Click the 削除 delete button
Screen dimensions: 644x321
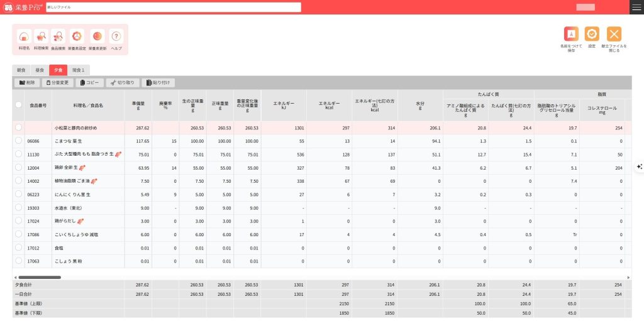pyautogui.click(x=28, y=82)
